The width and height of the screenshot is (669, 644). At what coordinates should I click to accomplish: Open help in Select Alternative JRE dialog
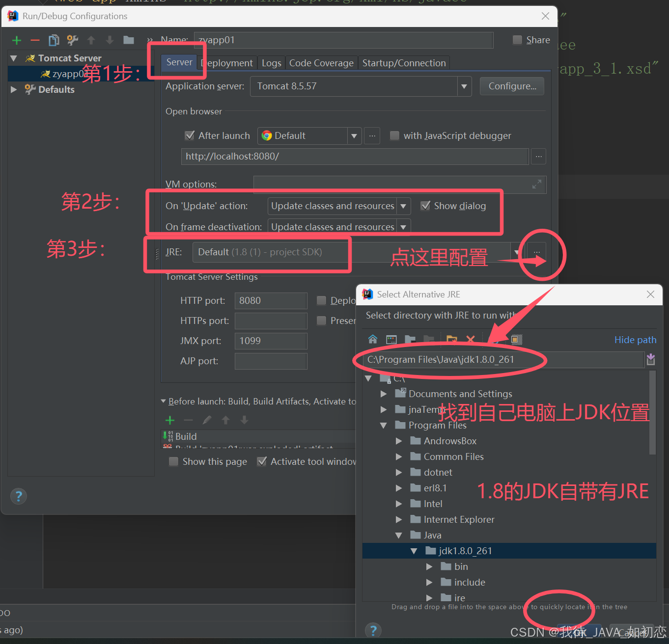[x=373, y=630]
